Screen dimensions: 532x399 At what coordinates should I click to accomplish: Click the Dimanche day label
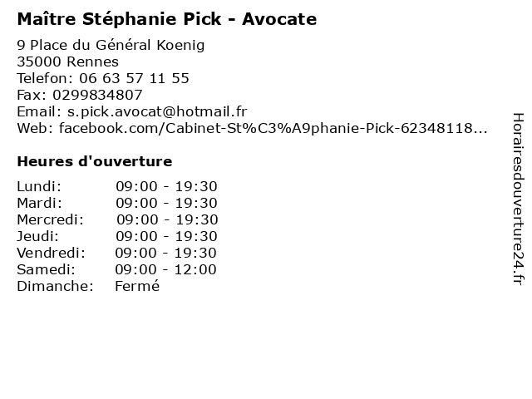tap(54, 286)
